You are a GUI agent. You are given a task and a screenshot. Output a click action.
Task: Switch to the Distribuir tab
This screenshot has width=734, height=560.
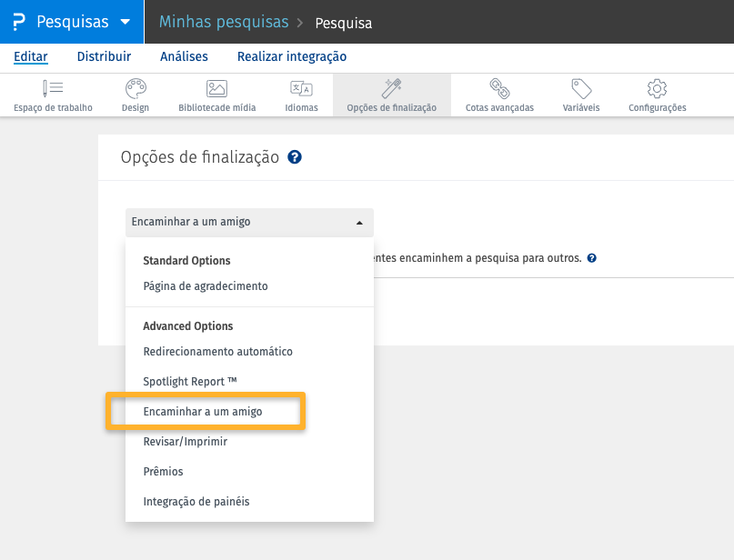coord(104,56)
